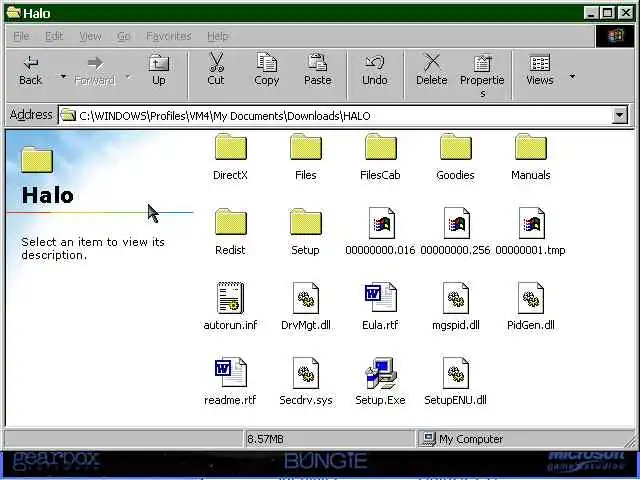Open the Edit menu
Screen dimensions: 640x480
pyautogui.click(x=54, y=36)
